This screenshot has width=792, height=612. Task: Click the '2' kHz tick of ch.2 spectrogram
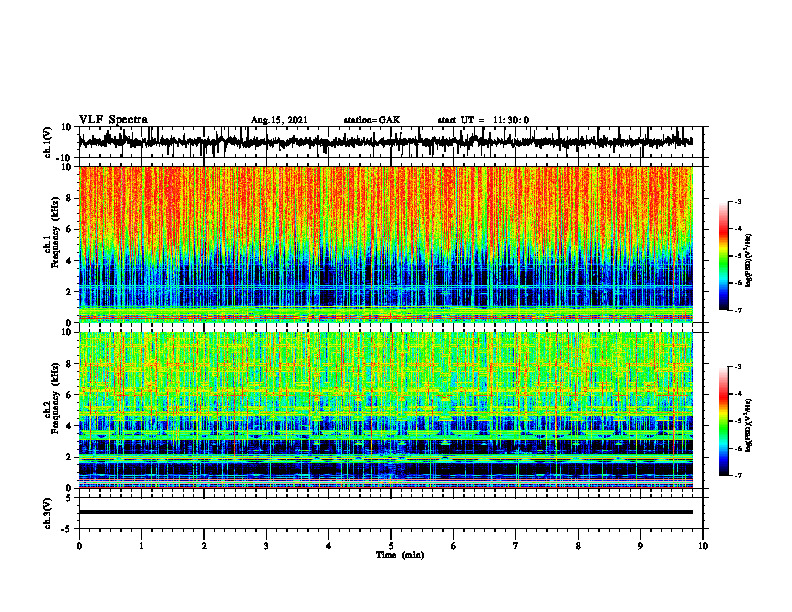point(69,457)
